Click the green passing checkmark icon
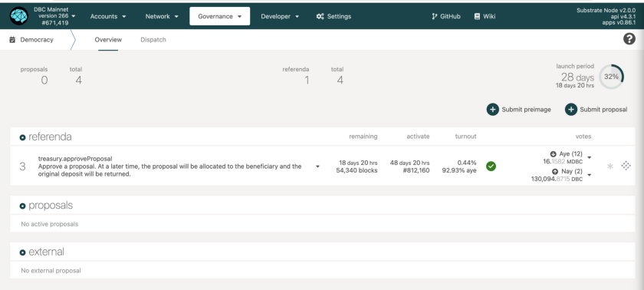This screenshot has height=290, width=644. coord(491,166)
